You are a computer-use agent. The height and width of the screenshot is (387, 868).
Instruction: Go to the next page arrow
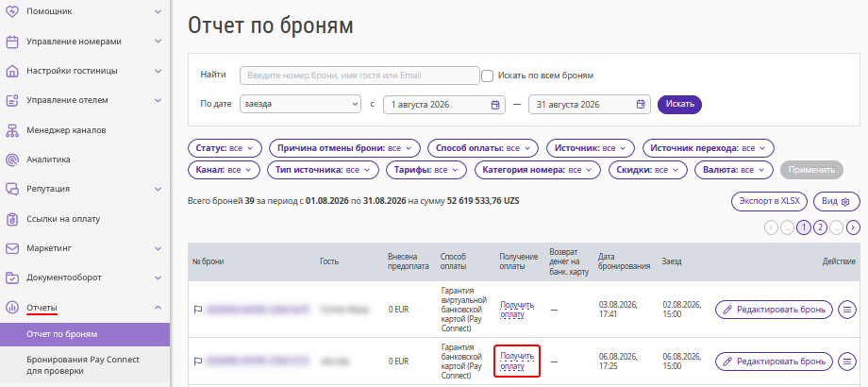pyautogui.click(x=854, y=227)
